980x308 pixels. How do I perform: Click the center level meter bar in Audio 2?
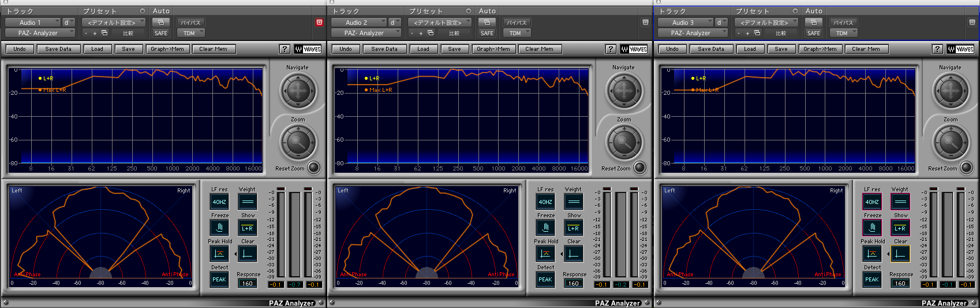(621, 234)
